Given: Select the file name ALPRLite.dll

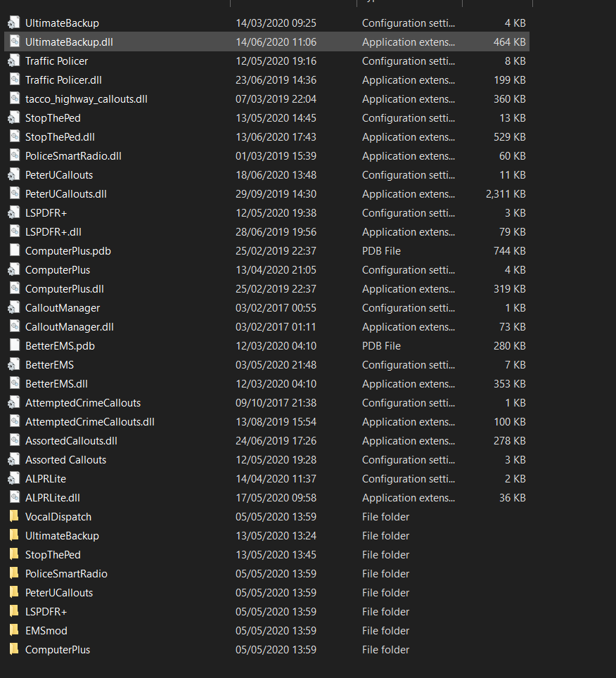Looking at the screenshot, I should click(52, 498).
